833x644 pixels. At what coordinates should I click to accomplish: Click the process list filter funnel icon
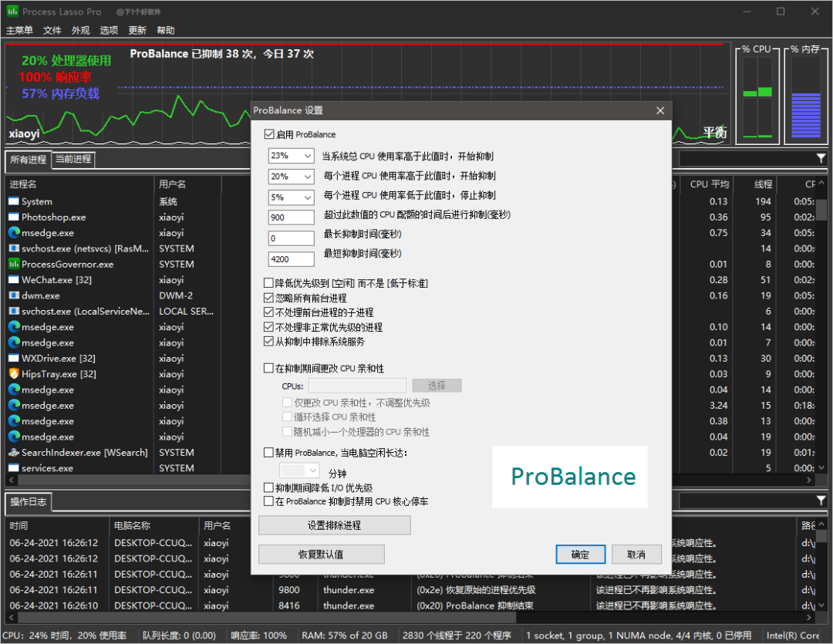click(821, 158)
